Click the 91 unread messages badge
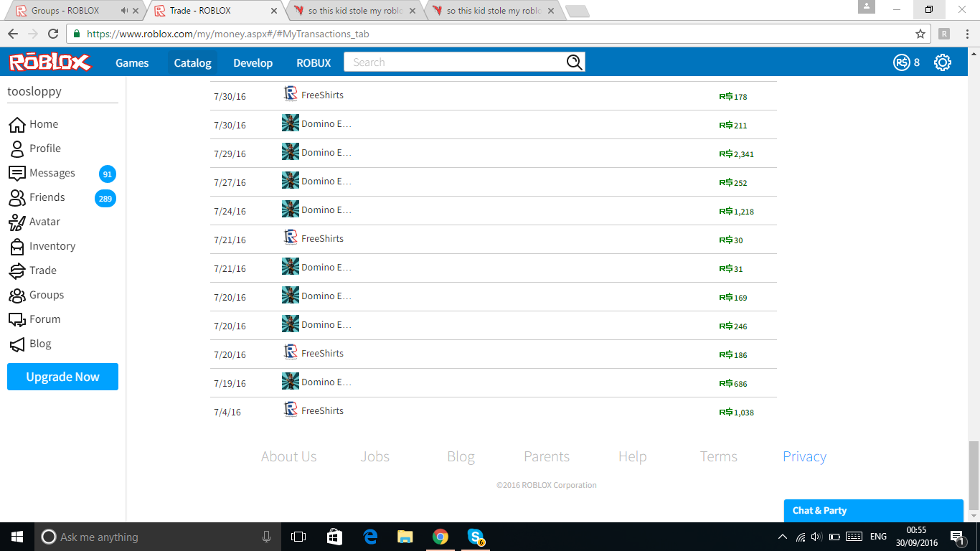Screen dimensions: 980x551 pos(108,174)
